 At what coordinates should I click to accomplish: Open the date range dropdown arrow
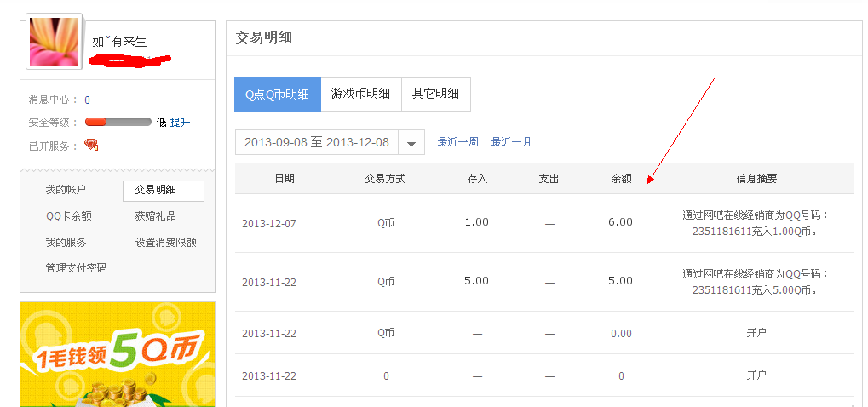pos(411,143)
